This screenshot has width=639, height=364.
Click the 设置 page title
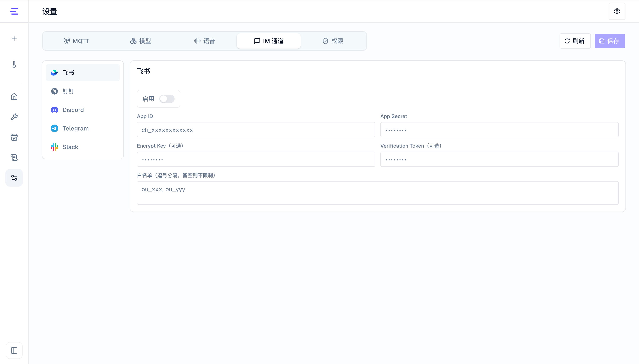point(50,11)
